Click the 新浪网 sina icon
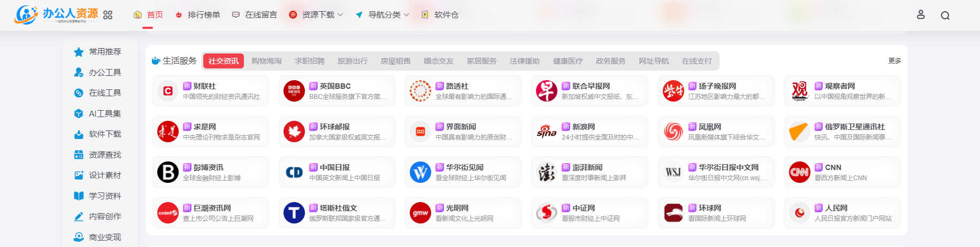 point(547,132)
